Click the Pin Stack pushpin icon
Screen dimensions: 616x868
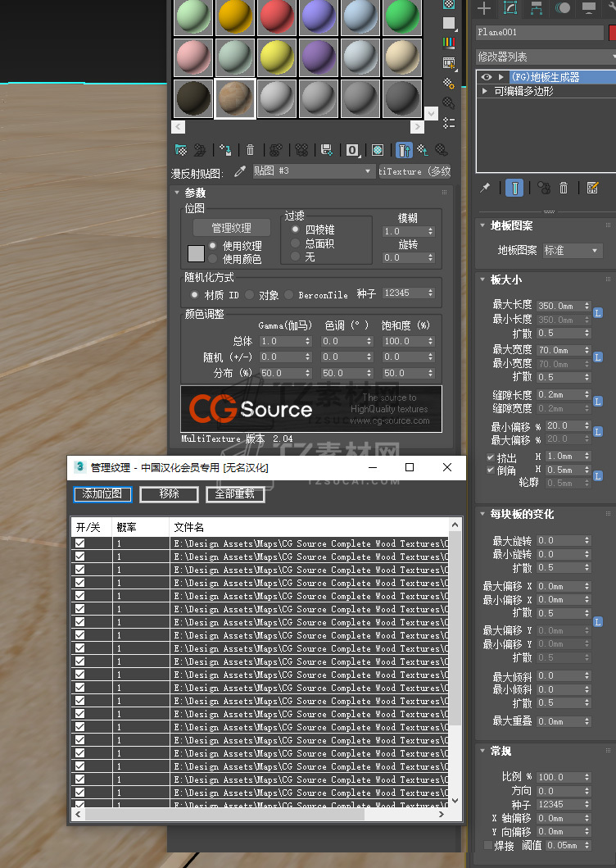pyautogui.click(x=485, y=189)
